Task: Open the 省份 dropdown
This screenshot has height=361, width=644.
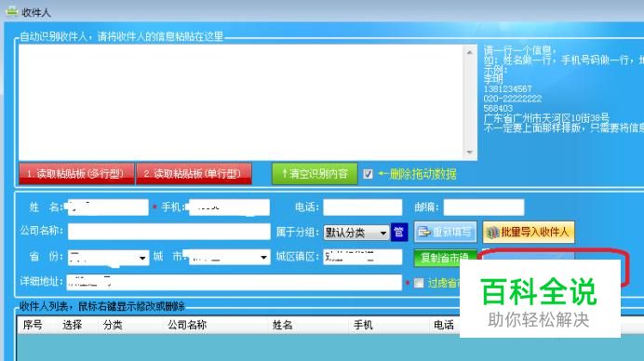Action: coord(108,258)
